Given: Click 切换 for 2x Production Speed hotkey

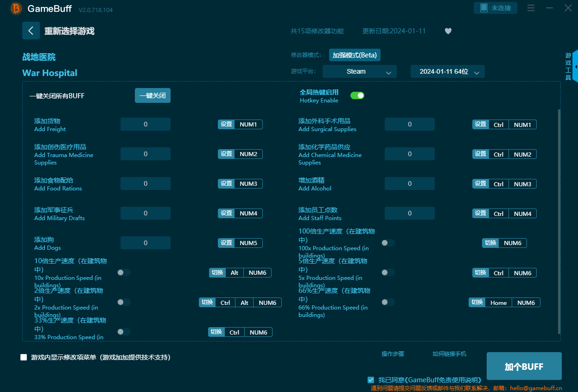Looking at the screenshot, I should click(207, 302).
